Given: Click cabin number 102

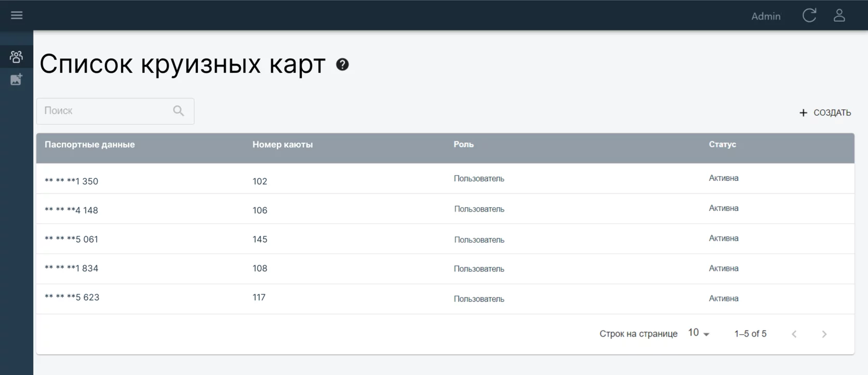Looking at the screenshot, I should pyautogui.click(x=260, y=181).
